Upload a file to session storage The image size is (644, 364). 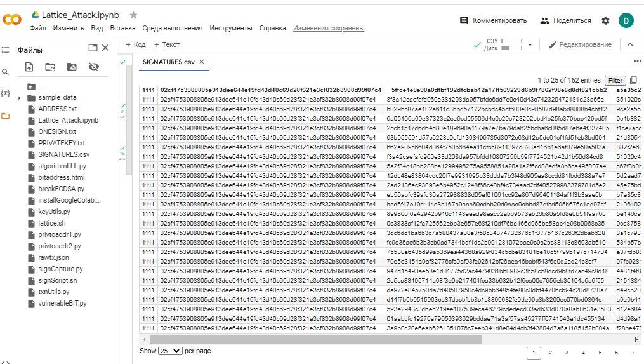coord(29,67)
